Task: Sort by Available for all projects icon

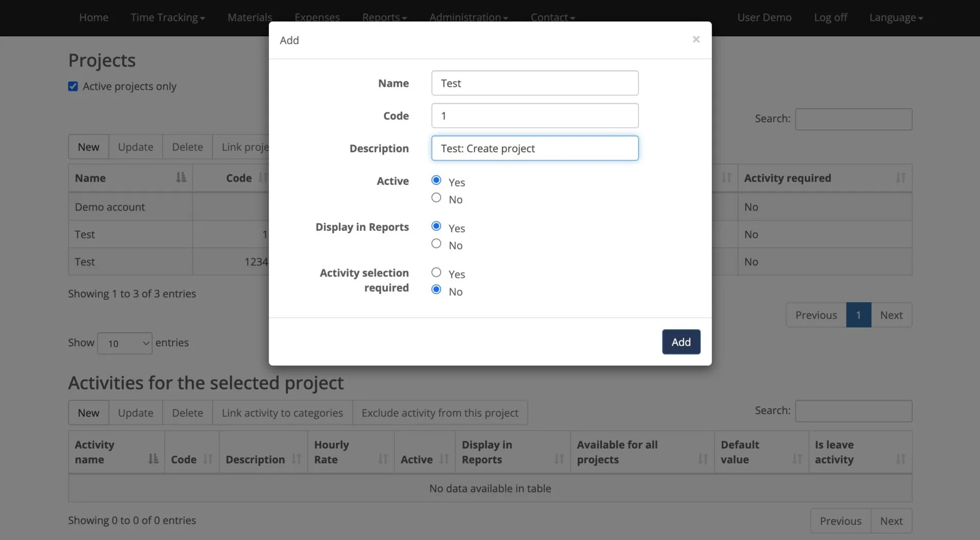Action: pyautogui.click(x=702, y=459)
